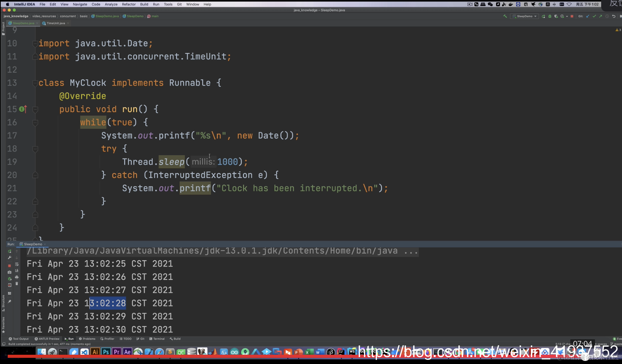622x364 pixels.
Task: Stop the running program from the top toolbar
Action: pos(572,16)
